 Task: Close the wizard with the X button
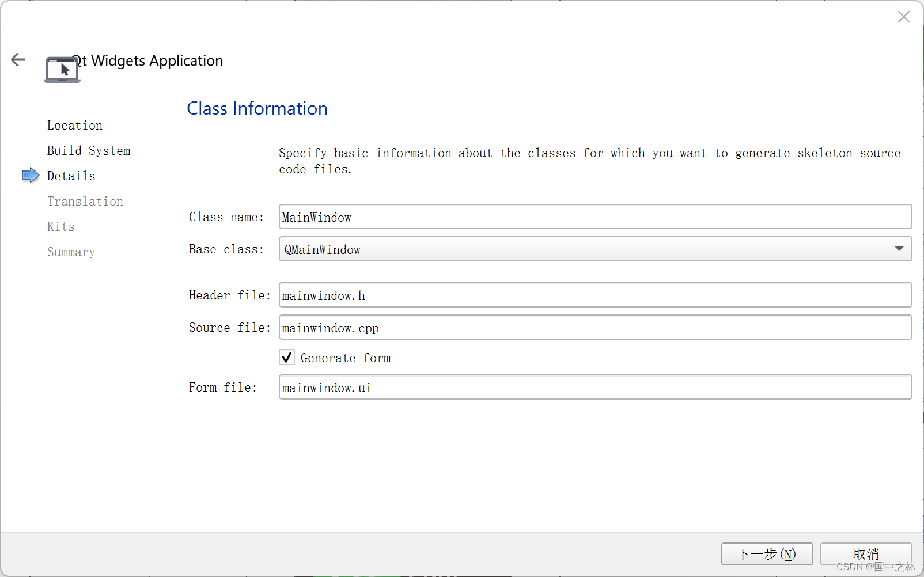[x=903, y=17]
